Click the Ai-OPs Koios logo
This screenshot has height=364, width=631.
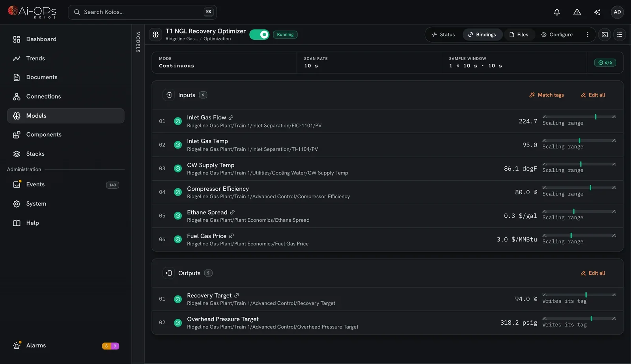[32, 12]
